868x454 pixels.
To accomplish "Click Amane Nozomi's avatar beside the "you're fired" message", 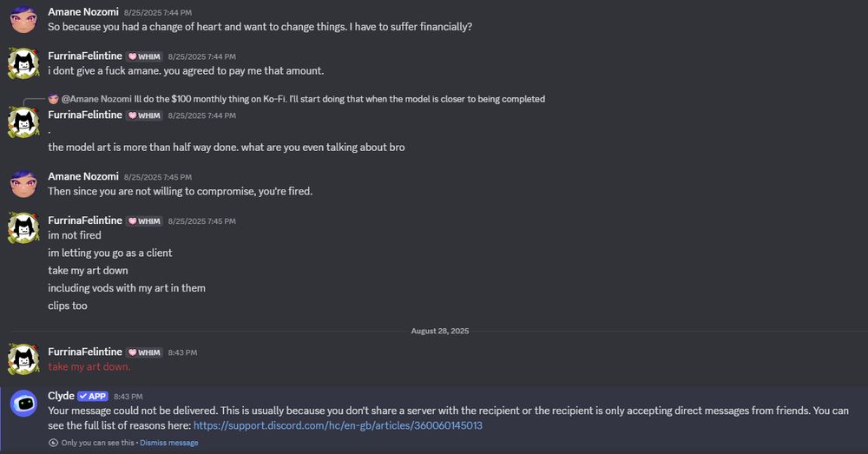I will click(x=23, y=183).
